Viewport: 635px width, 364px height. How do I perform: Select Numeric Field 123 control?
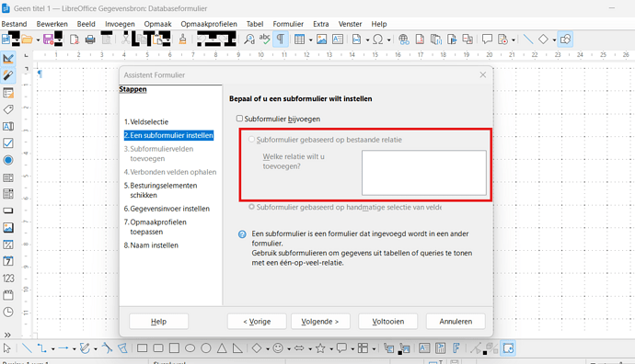(x=8, y=279)
